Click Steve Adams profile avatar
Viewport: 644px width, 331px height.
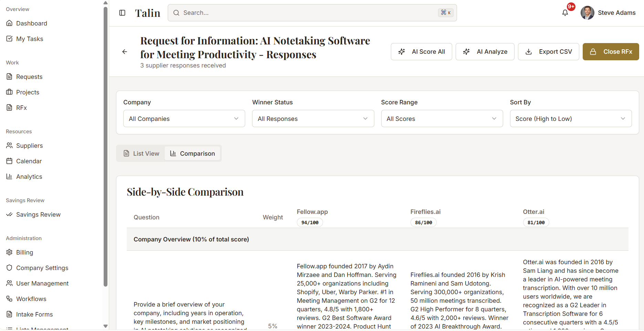[588, 13]
